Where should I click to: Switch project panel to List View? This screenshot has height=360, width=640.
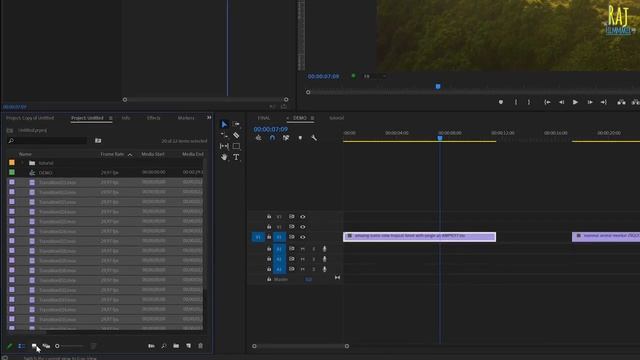(22, 346)
